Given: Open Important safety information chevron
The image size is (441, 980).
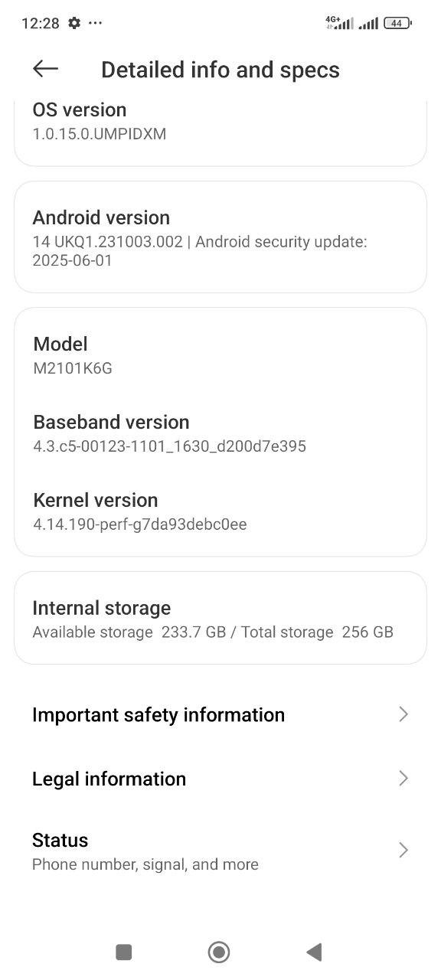Looking at the screenshot, I should pyautogui.click(x=403, y=714).
